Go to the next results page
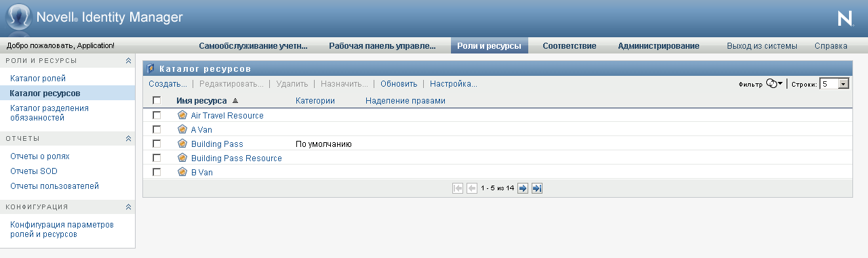 (x=523, y=188)
